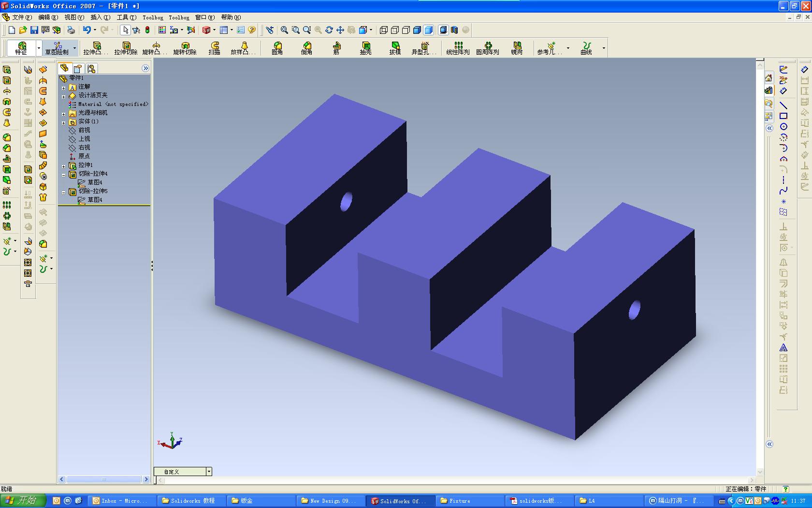The width and height of the screenshot is (812, 508).
Task: Select the 扫描 sweep tool
Action: [x=215, y=48]
